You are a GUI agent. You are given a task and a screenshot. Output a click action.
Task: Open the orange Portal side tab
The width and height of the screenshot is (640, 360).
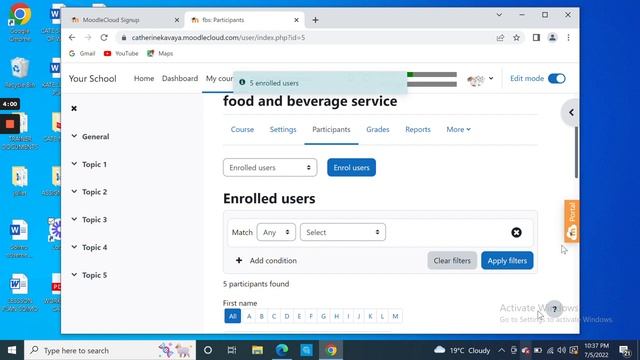click(x=572, y=221)
